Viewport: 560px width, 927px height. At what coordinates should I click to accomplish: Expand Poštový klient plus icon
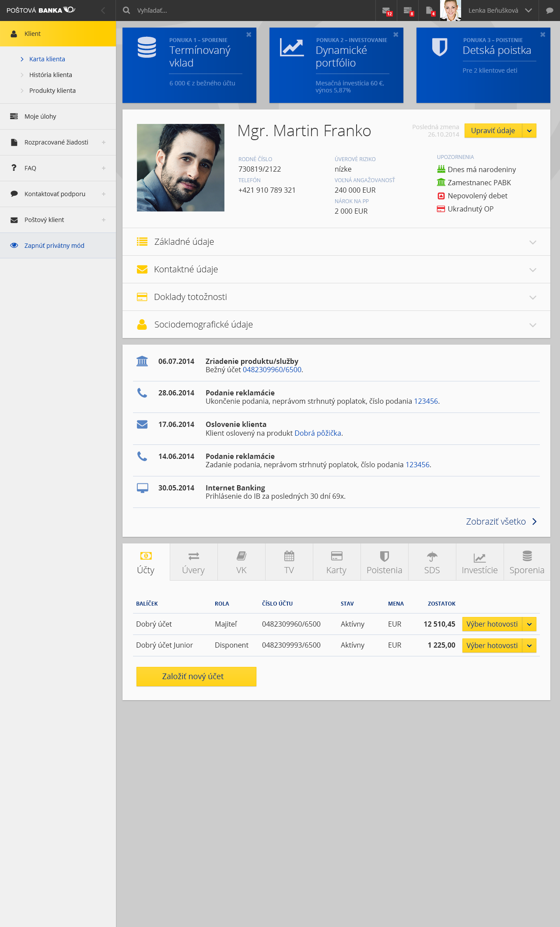point(104,220)
